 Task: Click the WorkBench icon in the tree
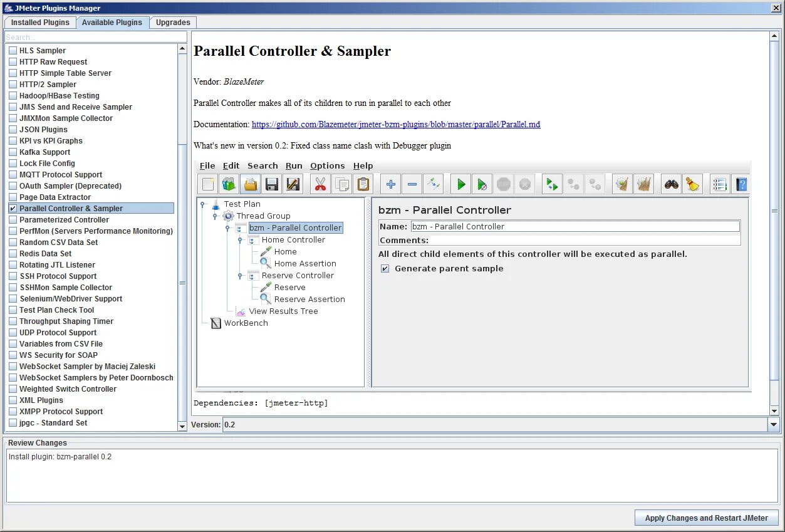(x=216, y=323)
